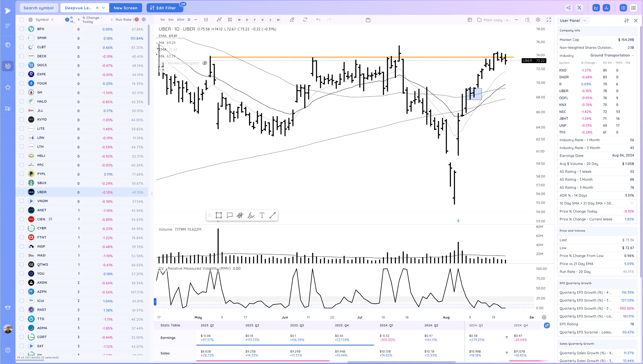This screenshot has height=364, width=643.
Task: Click the horizontal scrollbar under stats table
Action: pyautogui.click(x=401, y=362)
